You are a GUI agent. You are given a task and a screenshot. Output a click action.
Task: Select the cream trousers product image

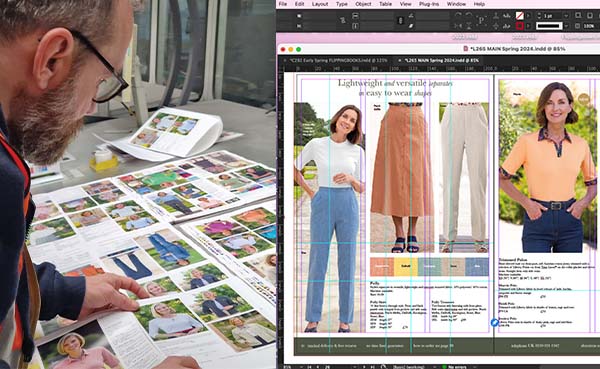(x=464, y=177)
